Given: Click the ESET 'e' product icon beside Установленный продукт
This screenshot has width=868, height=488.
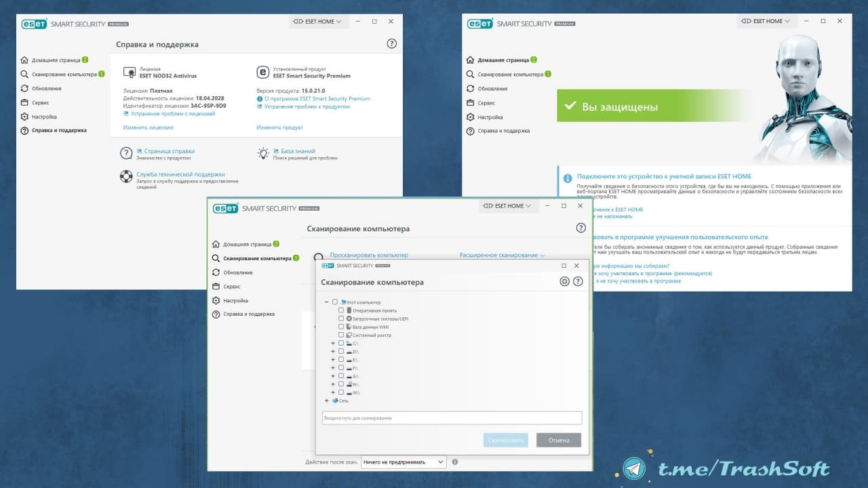Looking at the screenshot, I should [262, 72].
